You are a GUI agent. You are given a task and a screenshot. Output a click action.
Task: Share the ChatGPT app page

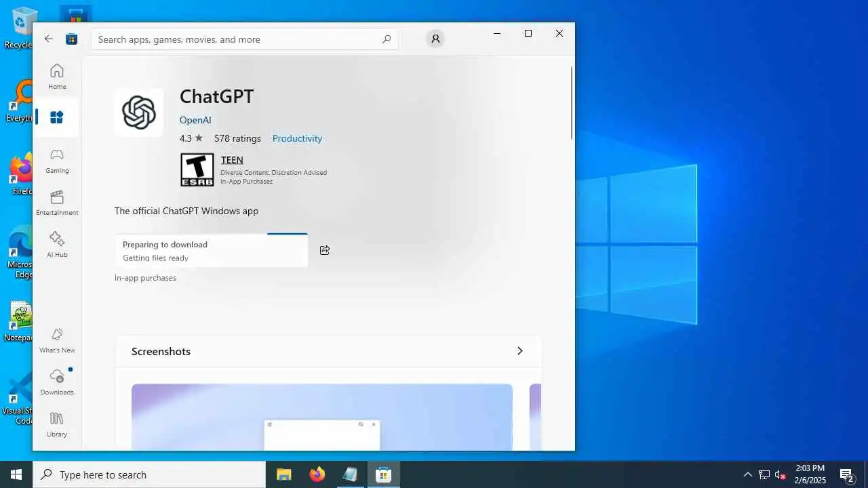(x=325, y=250)
